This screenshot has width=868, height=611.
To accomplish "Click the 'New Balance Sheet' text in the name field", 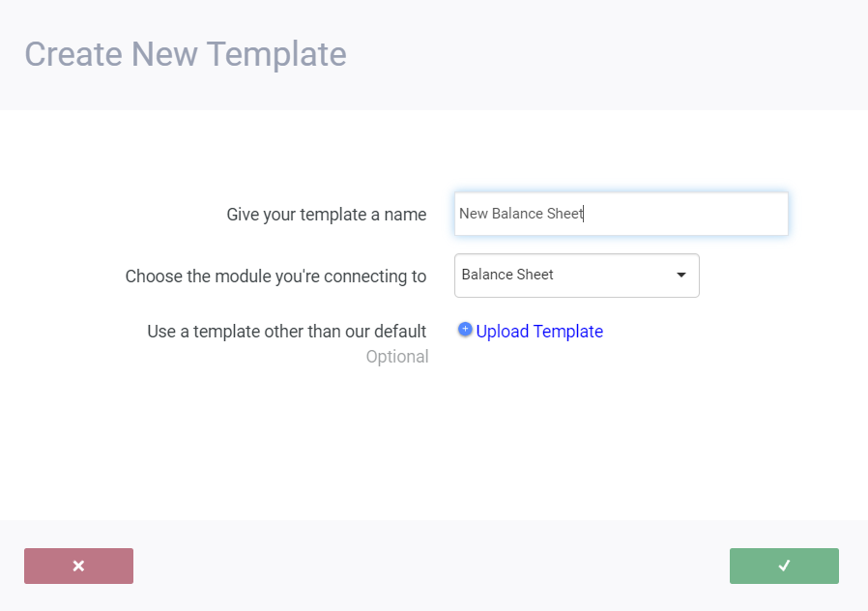I will [x=521, y=214].
